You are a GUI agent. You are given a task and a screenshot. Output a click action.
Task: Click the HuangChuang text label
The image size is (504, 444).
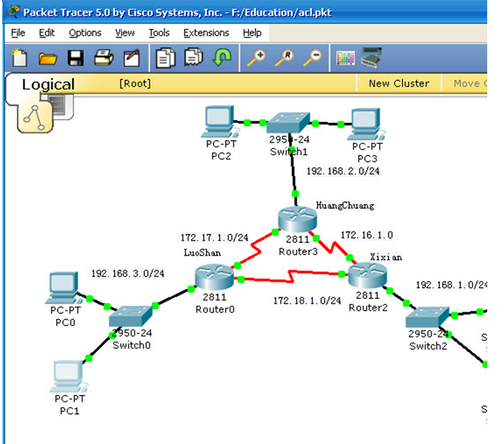coord(345,205)
